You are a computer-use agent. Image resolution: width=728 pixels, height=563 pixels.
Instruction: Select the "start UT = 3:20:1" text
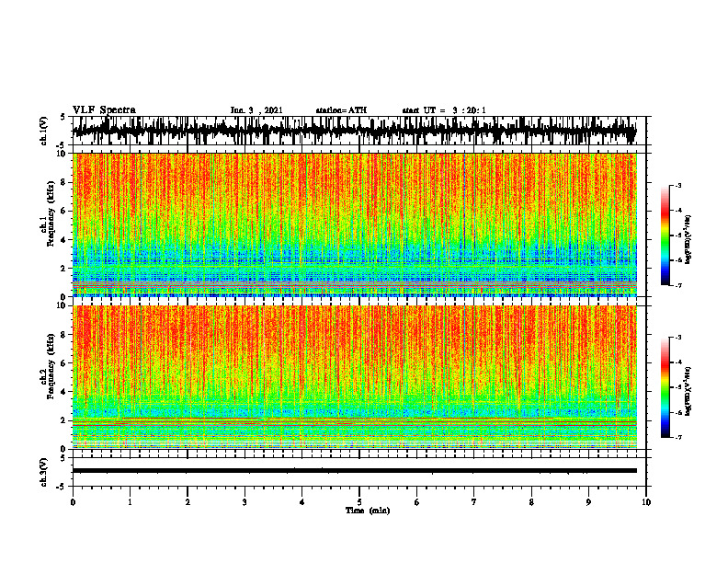coord(444,110)
